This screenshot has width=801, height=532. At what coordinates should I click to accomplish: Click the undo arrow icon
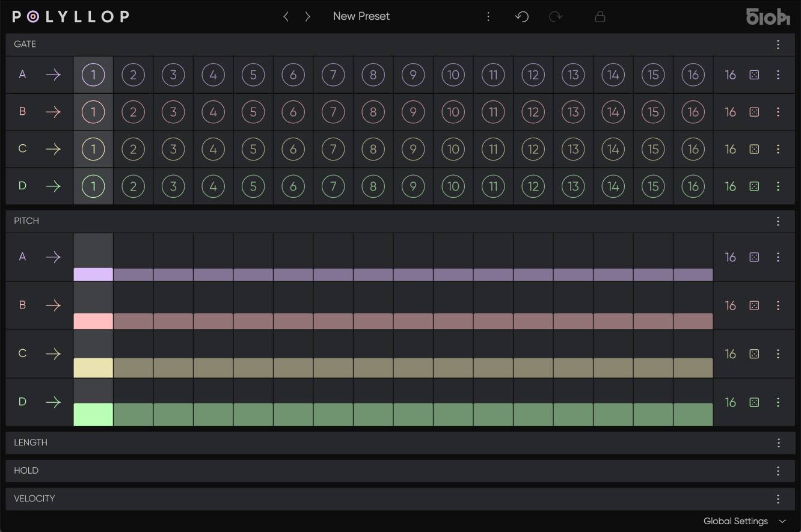[522, 17]
